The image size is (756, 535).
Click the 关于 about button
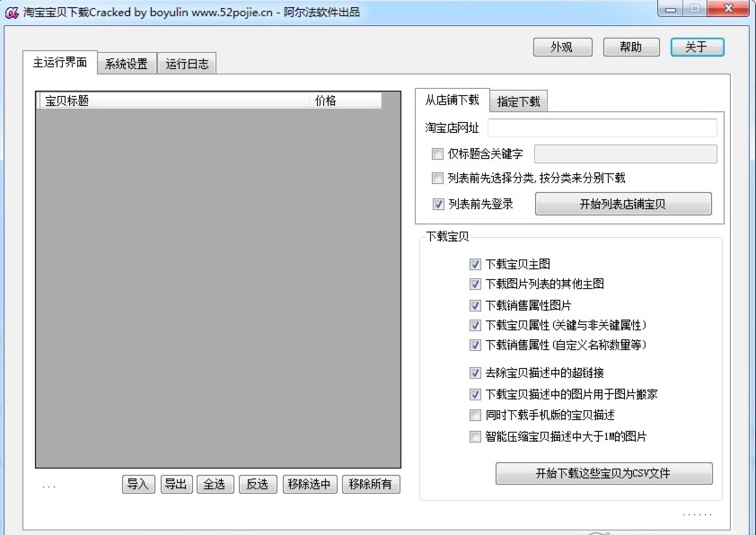[697, 48]
